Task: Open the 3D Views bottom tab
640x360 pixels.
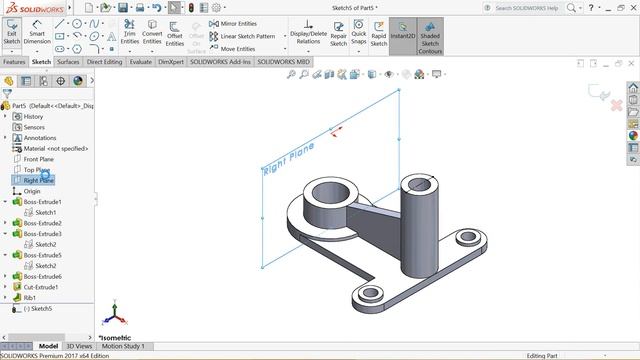Action: click(79, 346)
